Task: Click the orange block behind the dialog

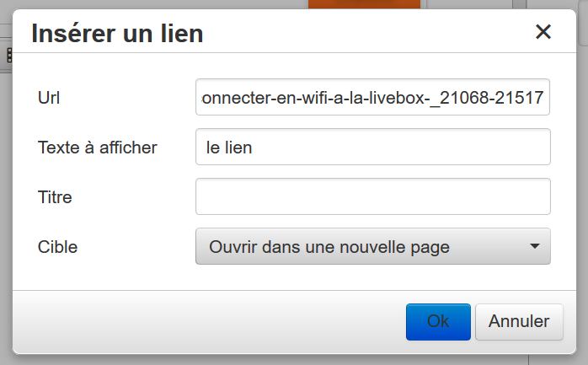Action: pos(364,4)
